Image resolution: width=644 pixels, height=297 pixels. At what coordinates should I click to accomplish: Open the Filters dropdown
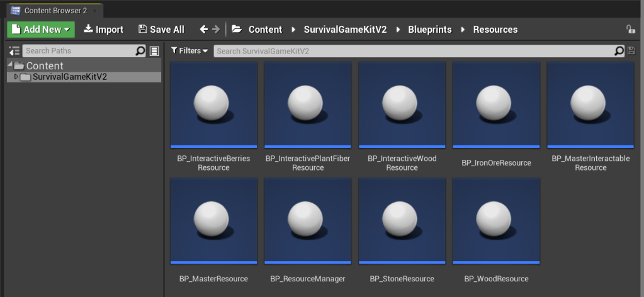tap(189, 51)
